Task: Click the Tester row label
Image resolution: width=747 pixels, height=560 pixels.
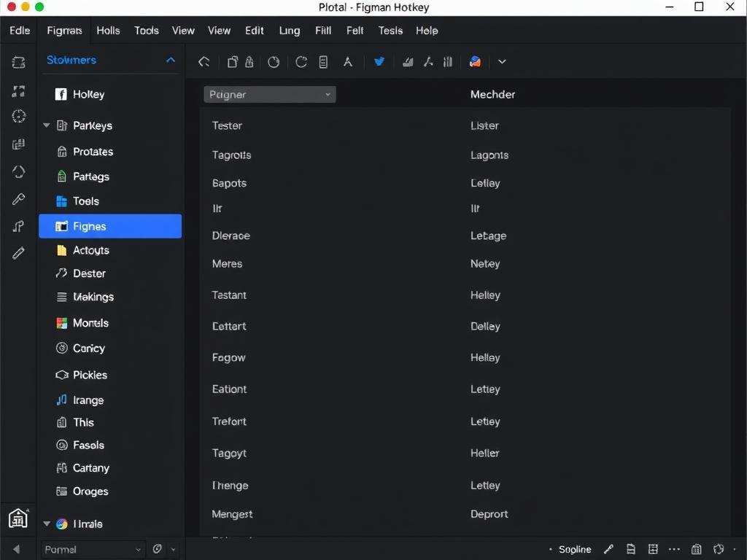Action: click(x=227, y=125)
